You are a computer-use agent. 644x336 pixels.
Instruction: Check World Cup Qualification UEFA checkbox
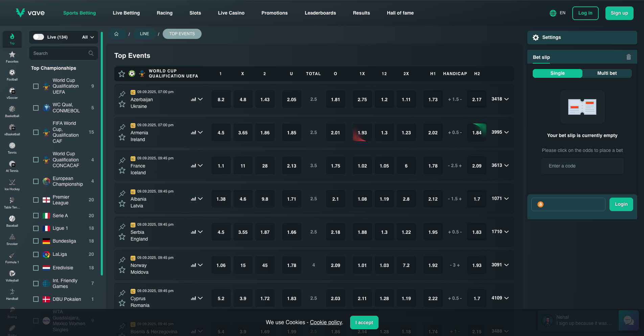coord(36,86)
